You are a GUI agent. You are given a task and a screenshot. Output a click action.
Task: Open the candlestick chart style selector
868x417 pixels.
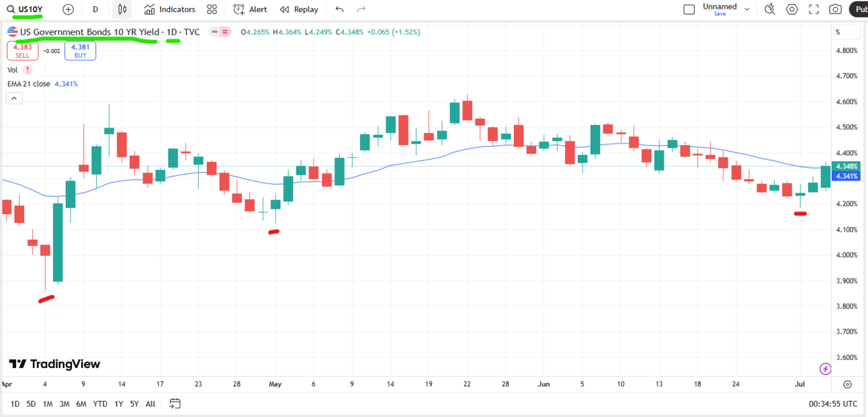point(122,9)
